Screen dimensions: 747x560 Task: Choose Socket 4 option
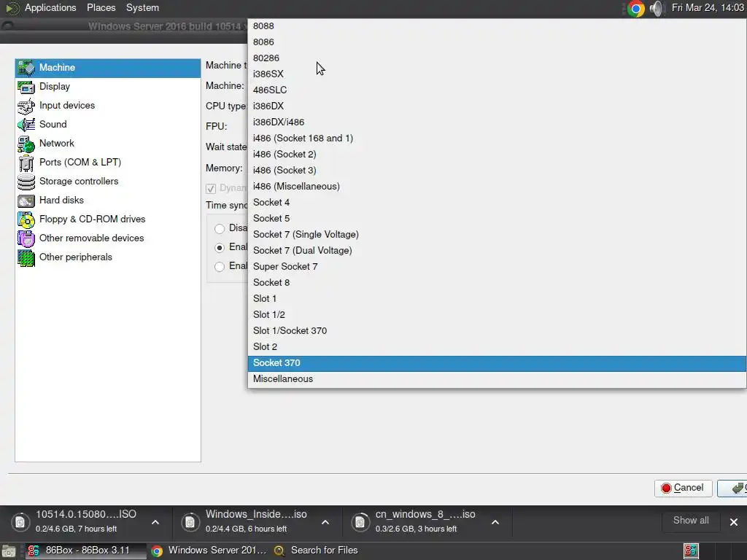click(497, 203)
